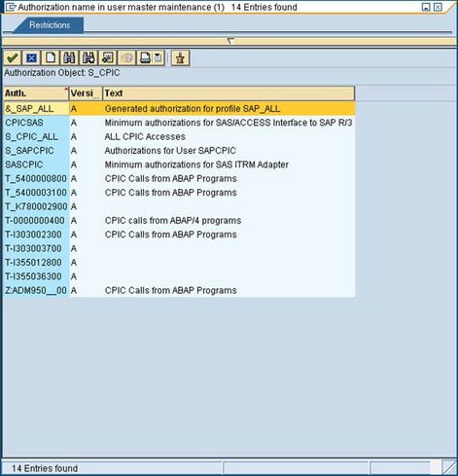Select the T-I303003700 entry
Screen dimensions: 458x476
pos(36,248)
